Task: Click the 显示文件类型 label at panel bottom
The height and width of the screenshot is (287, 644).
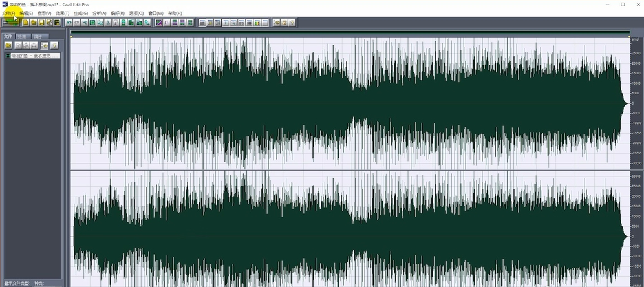Action: click(16, 283)
